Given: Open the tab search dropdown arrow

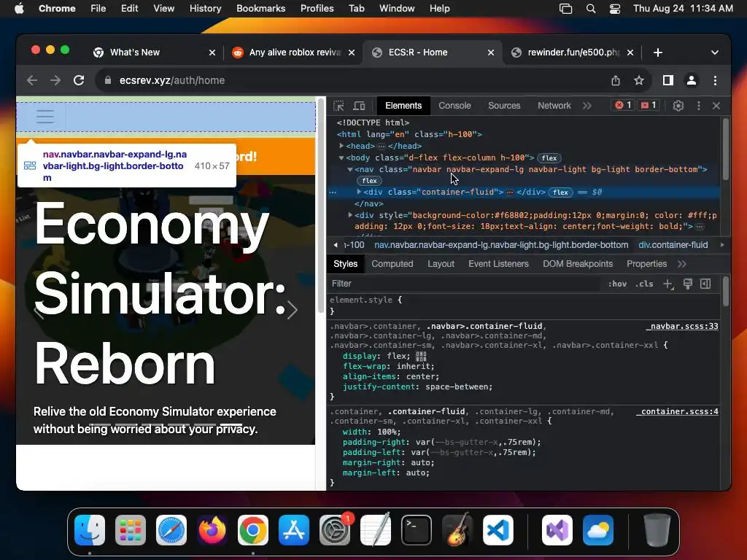Looking at the screenshot, I should [715, 52].
